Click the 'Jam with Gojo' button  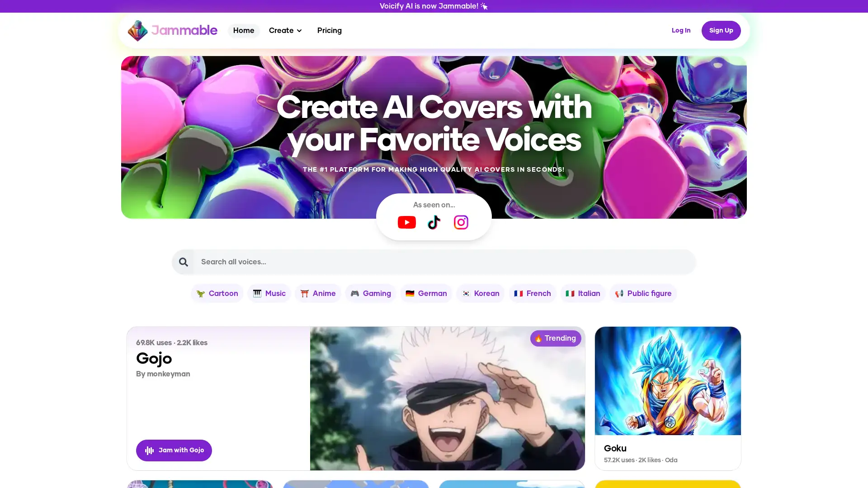(174, 450)
